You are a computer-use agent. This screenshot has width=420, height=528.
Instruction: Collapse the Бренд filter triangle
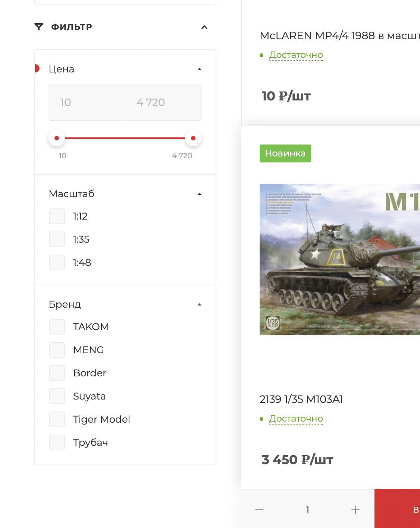(x=200, y=304)
